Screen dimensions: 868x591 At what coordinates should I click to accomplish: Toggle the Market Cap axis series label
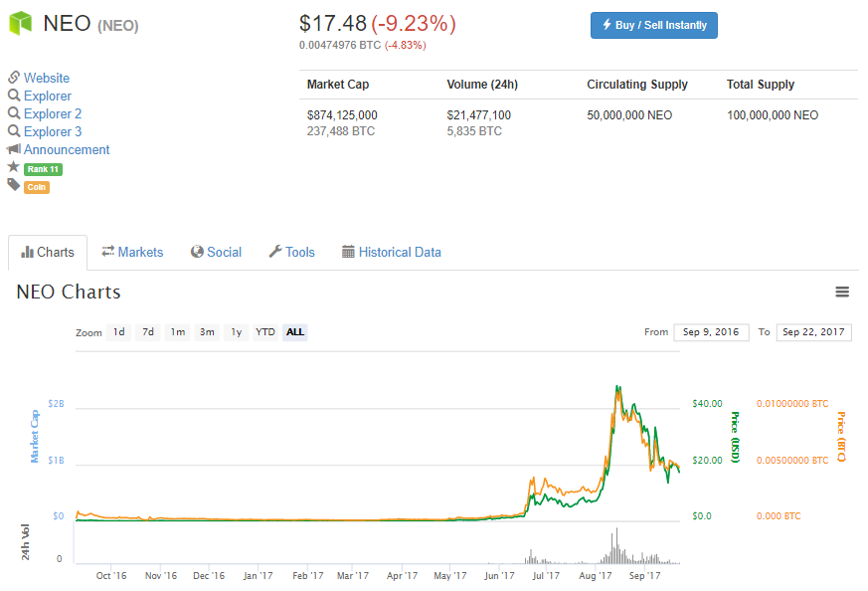(x=35, y=437)
